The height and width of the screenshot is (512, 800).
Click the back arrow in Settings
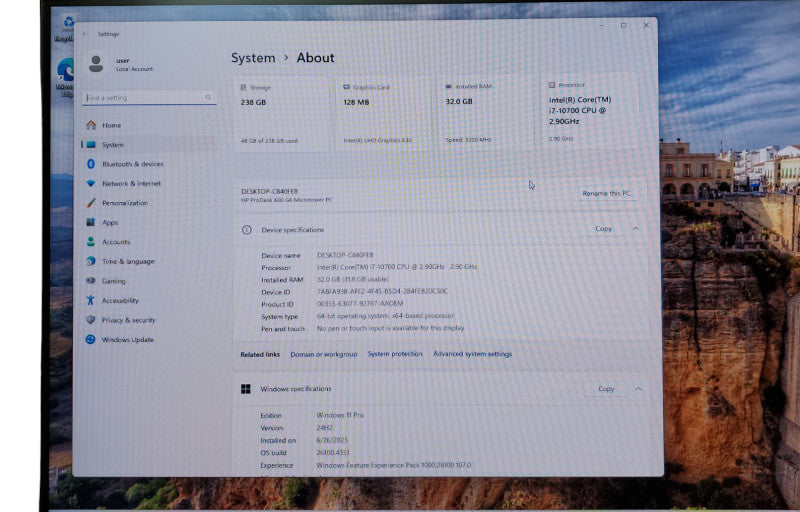[85, 34]
